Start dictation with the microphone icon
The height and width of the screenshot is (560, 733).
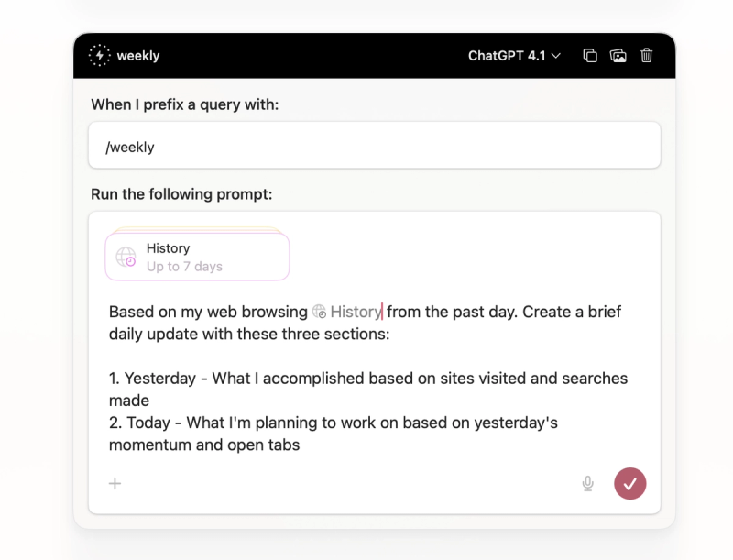click(588, 483)
